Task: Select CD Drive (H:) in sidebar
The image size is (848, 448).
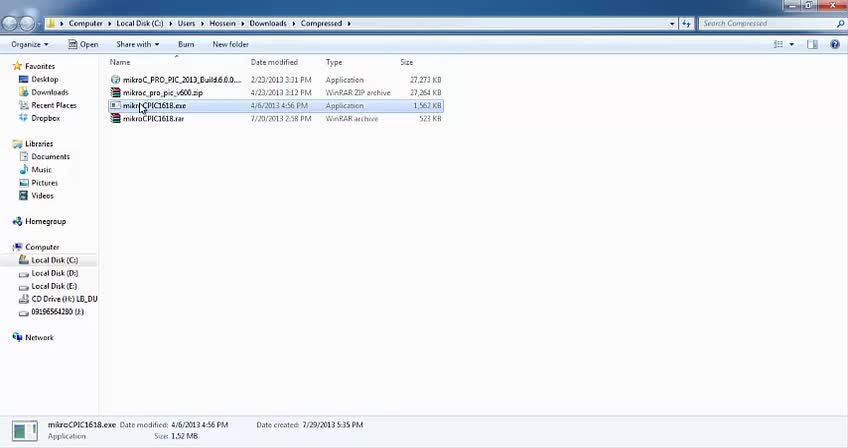Action: click(x=64, y=299)
